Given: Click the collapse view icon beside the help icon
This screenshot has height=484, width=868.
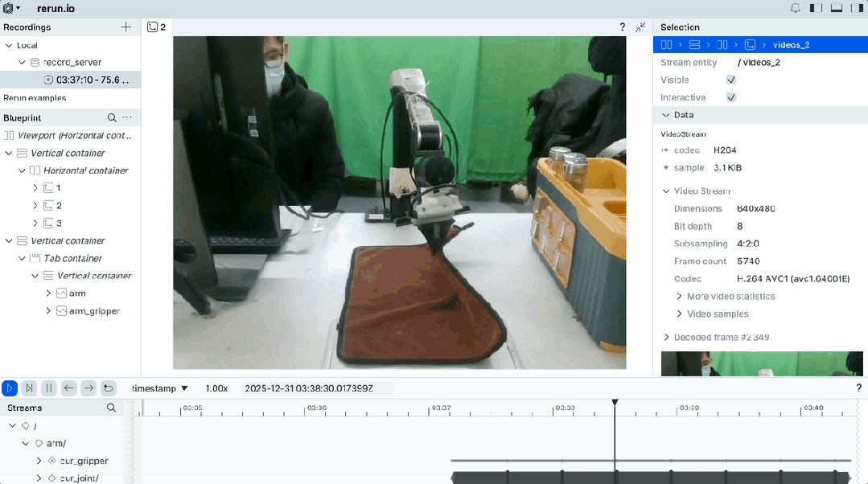Looking at the screenshot, I should [x=640, y=27].
